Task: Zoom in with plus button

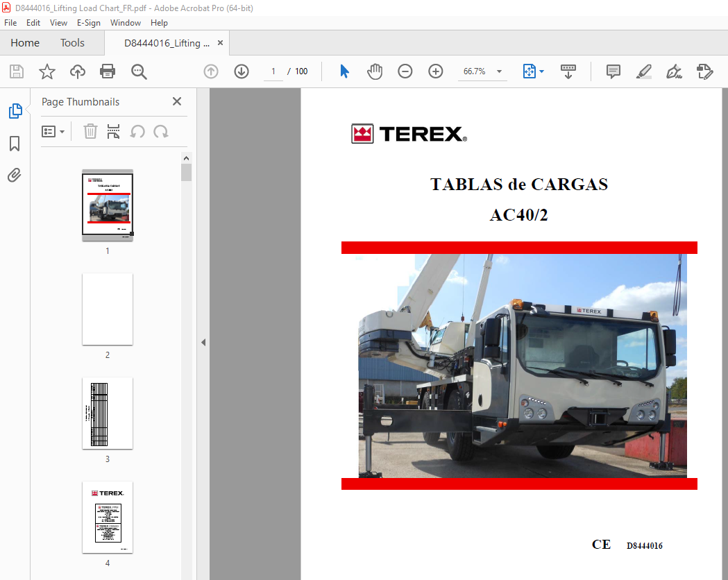Action: (x=436, y=71)
